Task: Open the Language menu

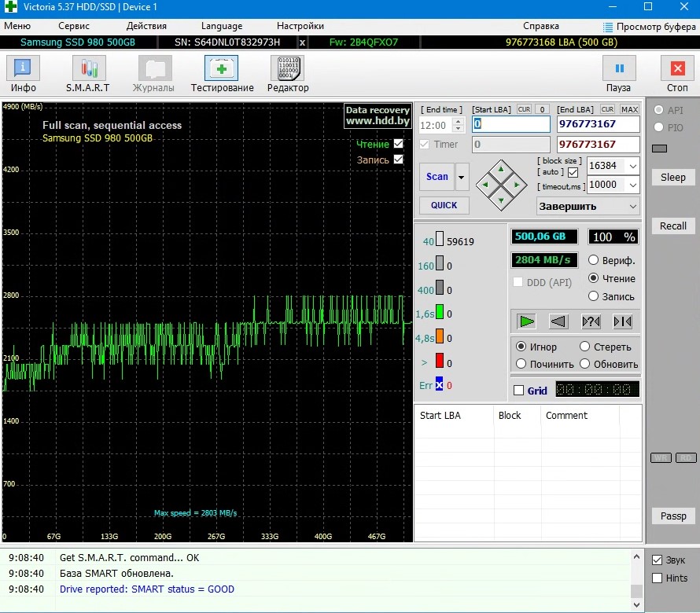Action: coord(222,26)
